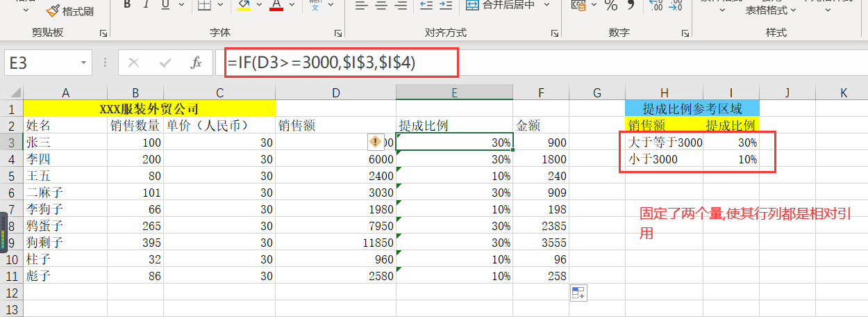The image size is (868, 317).
Task: Select the quantity cell 265
Action: [135, 225]
